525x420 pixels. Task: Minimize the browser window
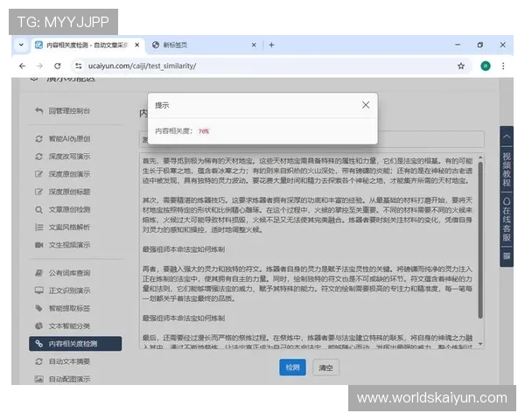coord(458,45)
